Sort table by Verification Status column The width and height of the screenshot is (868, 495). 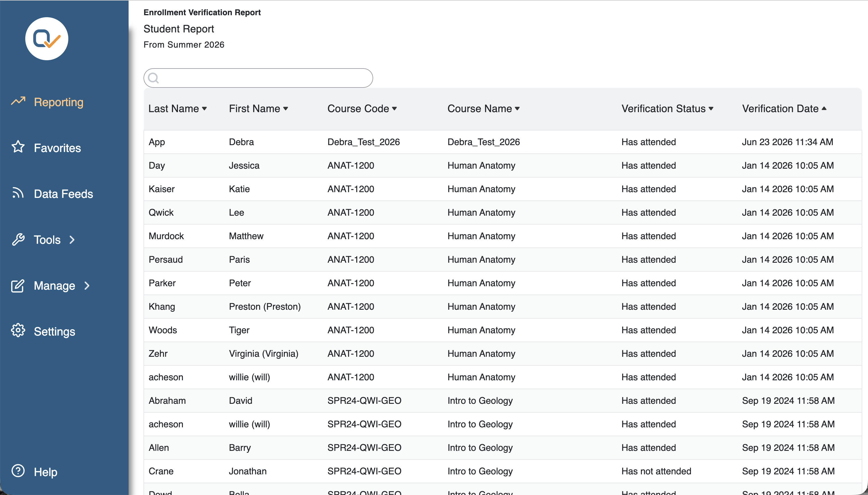pos(667,108)
